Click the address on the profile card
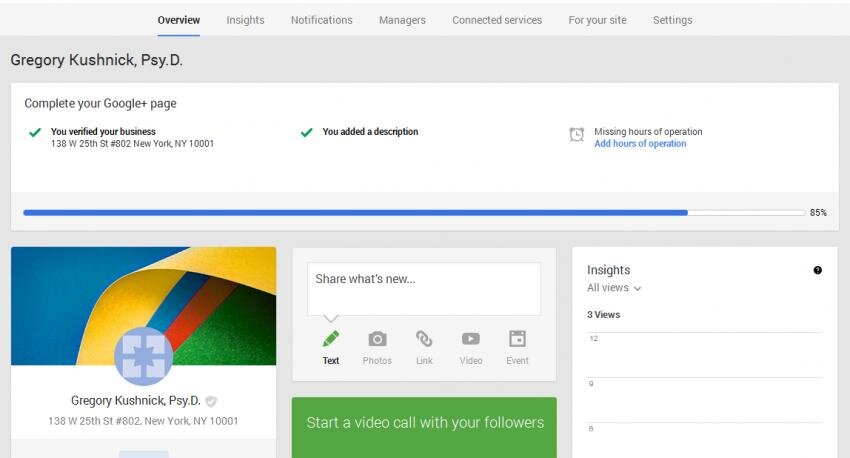The width and height of the screenshot is (850, 458). 143,421
